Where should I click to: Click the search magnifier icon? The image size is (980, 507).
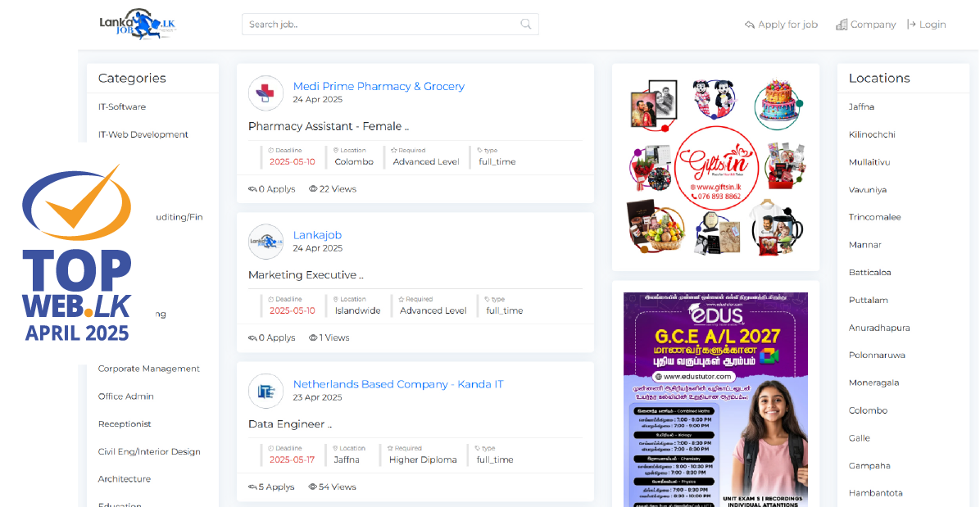click(x=525, y=25)
